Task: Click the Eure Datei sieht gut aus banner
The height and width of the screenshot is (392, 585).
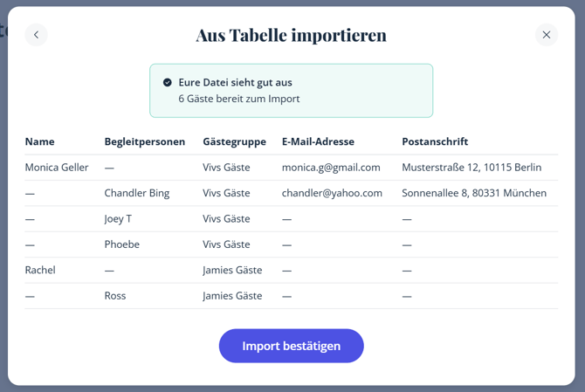Action: (291, 91)
